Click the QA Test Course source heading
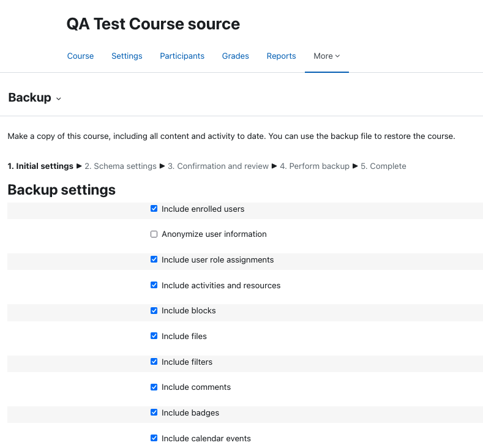 click(153, 24)
